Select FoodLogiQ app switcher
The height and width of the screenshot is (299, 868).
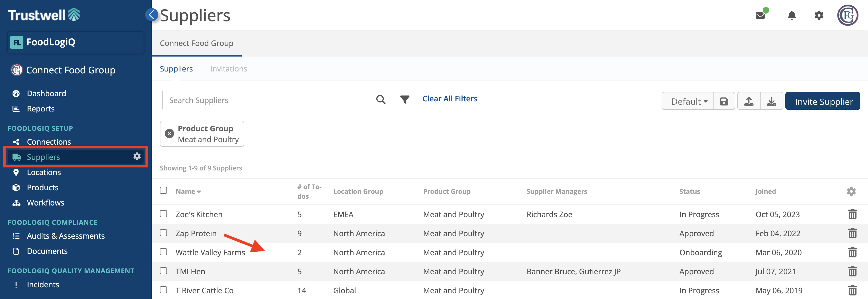coord(76,42)
